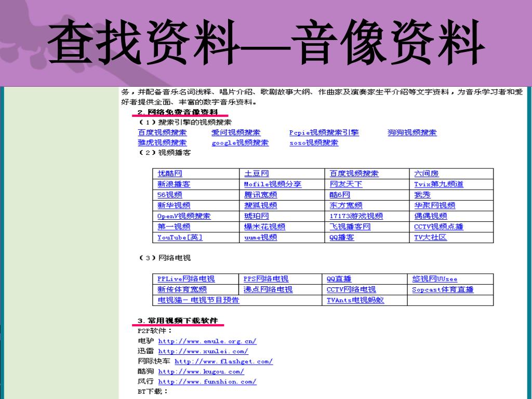
Task: Open the 偶偶视频 link
Action: tap(430, 216)
